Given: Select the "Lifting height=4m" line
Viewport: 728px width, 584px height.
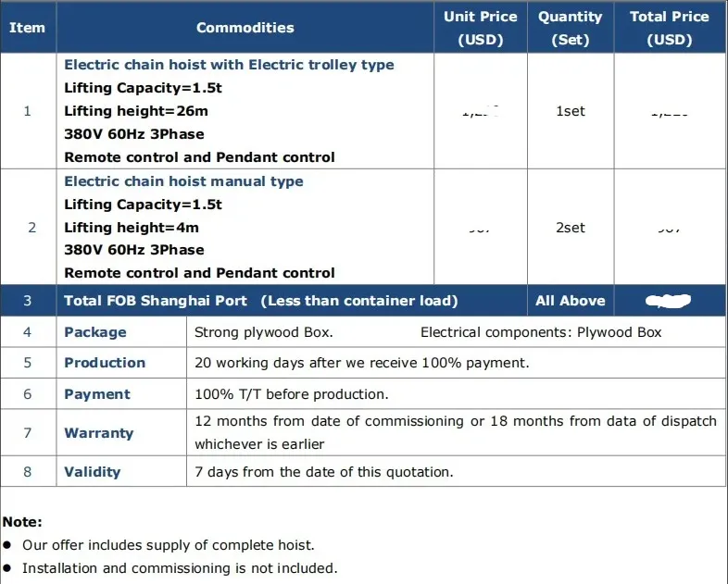Looking at the screenshot, I should click(x=132, y=228).
